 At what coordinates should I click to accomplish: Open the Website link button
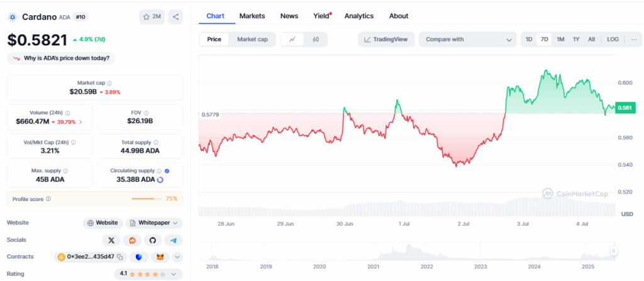[x=103, y=223]
